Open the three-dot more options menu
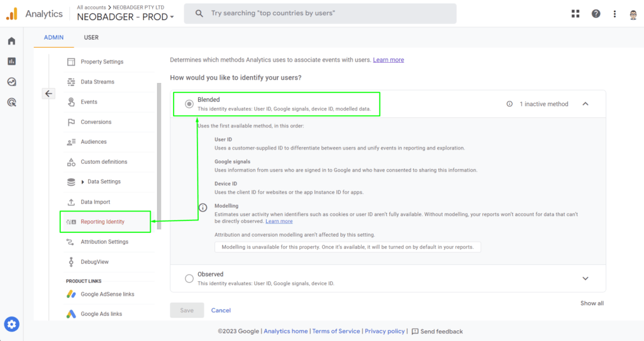 (x=614, y=14)
